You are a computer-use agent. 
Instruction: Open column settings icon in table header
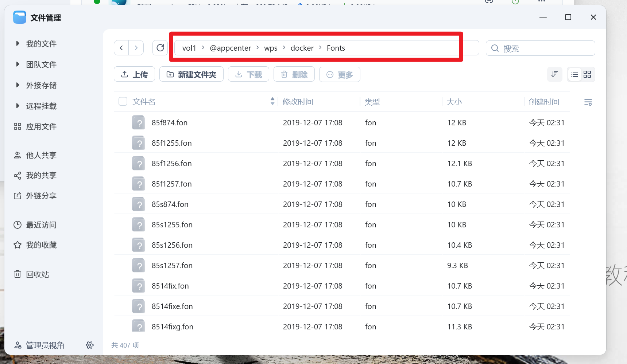pos(588,102)
